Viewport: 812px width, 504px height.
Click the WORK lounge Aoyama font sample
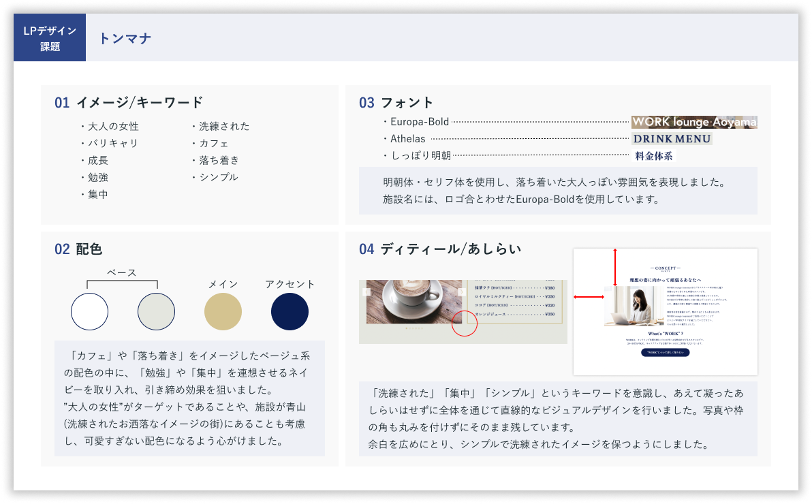click(x=693, y=122)
